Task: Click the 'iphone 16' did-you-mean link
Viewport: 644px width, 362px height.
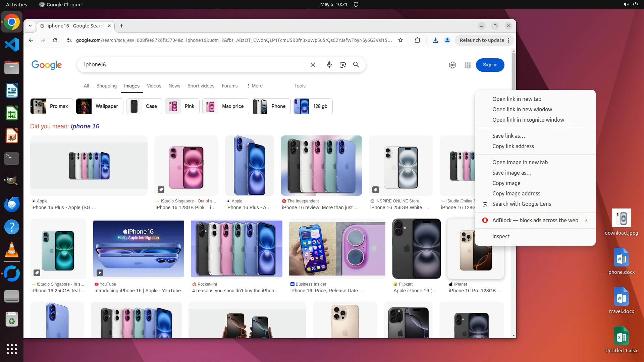Action: tap(85, 126)
